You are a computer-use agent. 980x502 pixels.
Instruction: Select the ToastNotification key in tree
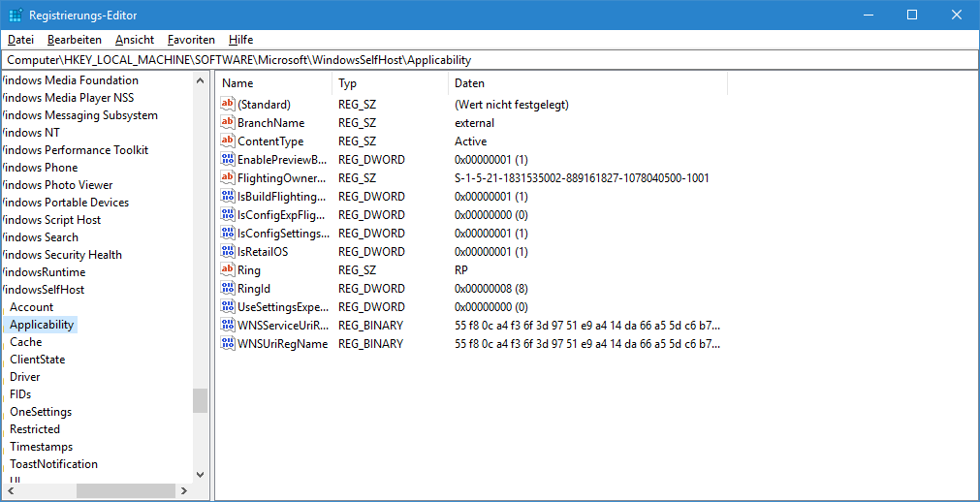53,464
